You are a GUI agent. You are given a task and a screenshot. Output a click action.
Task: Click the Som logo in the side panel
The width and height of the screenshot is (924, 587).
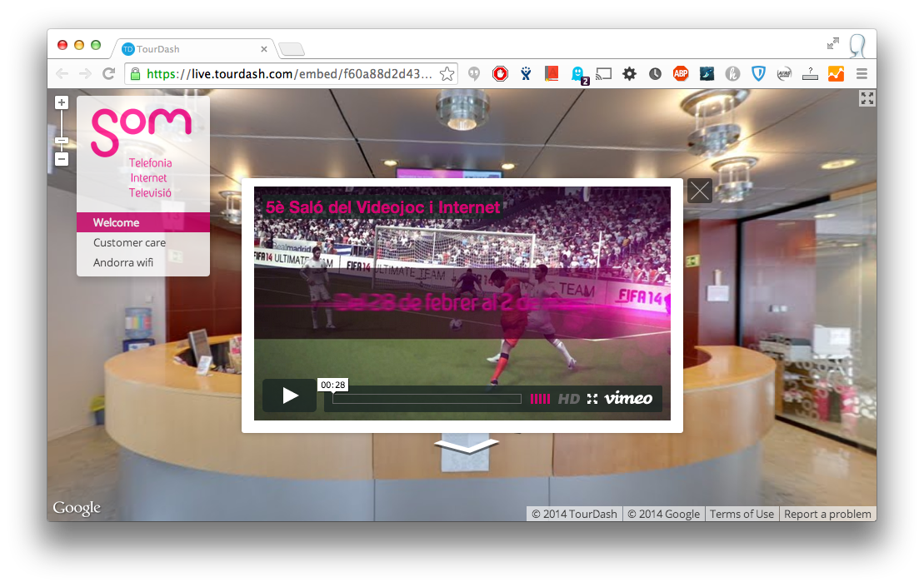tap(142, 132)
